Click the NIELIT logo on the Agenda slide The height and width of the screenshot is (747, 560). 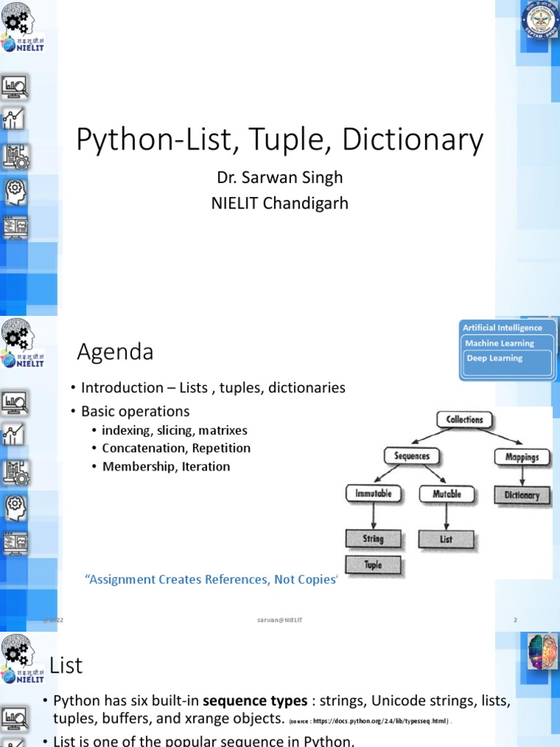click(19, 359)
